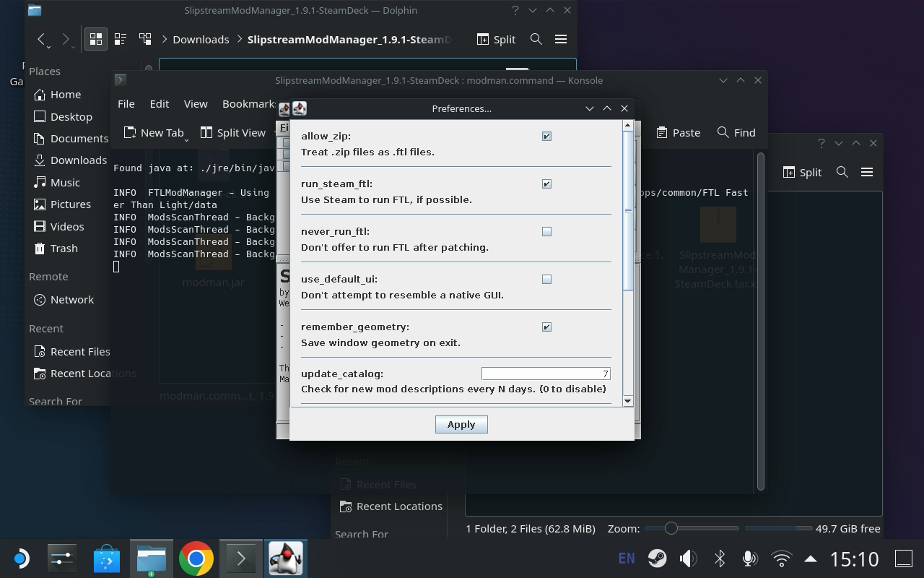Click Dolphin's forward navigation arrow
The image size is (924, 578).
click(x=66, y=39)
